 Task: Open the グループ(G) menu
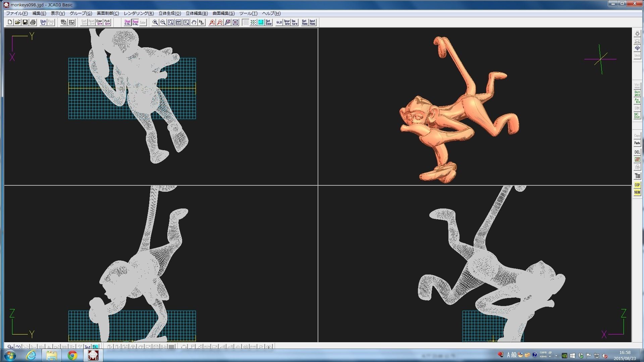[81, 13]
